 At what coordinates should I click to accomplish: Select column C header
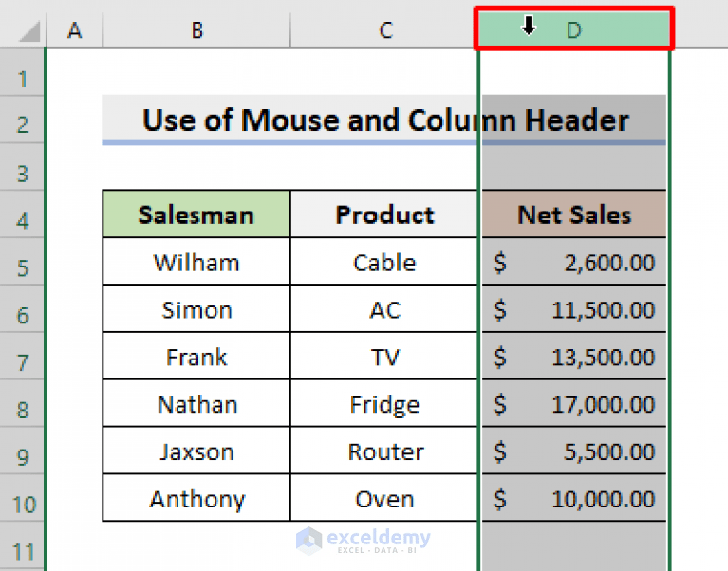pos(384,30)
